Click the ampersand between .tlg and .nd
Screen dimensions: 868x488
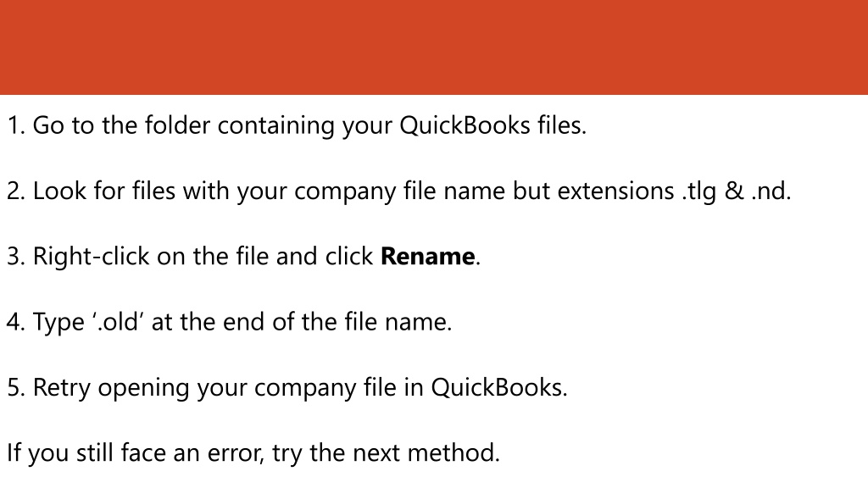coord(733,191)
